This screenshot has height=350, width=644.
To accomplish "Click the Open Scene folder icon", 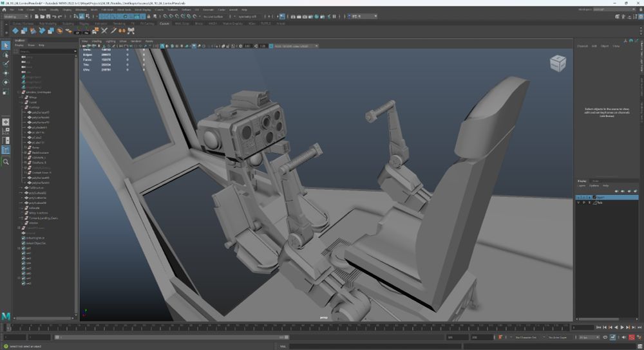I will coord(43,17).
